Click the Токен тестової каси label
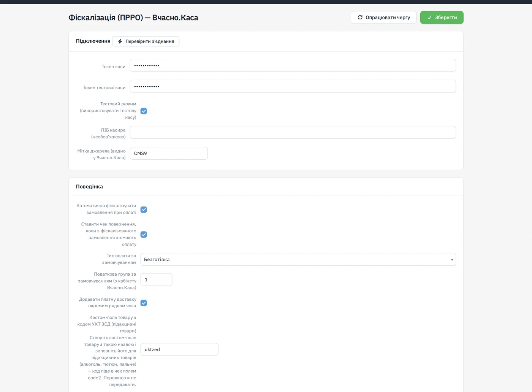The width and height of the screenshot is (532, 392). coord(104,87)
